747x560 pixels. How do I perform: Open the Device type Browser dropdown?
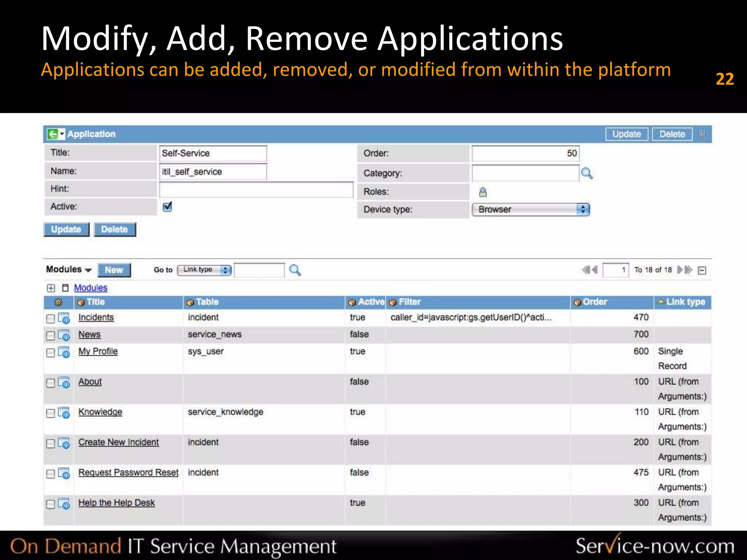tap(531, 210)
